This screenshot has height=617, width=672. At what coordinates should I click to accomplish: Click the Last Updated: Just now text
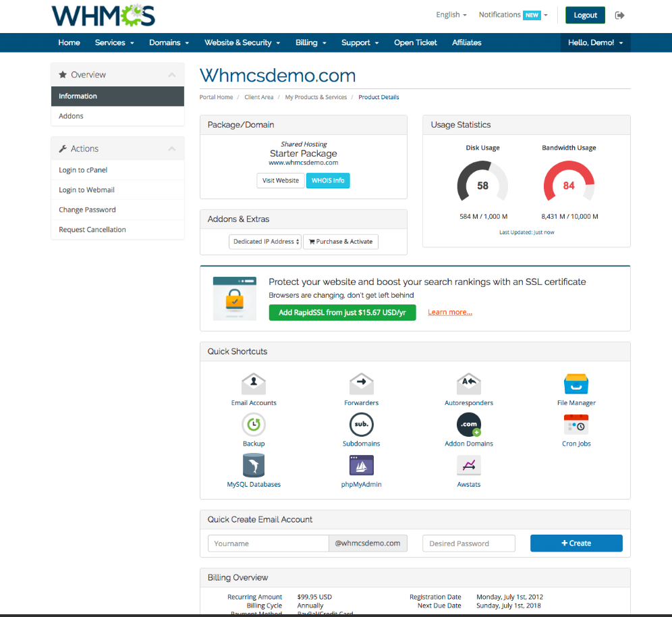(527, 232)
